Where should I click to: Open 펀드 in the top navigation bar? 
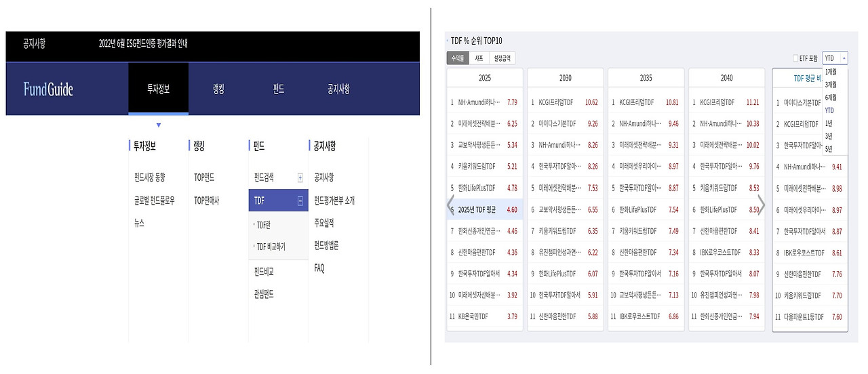278,89
